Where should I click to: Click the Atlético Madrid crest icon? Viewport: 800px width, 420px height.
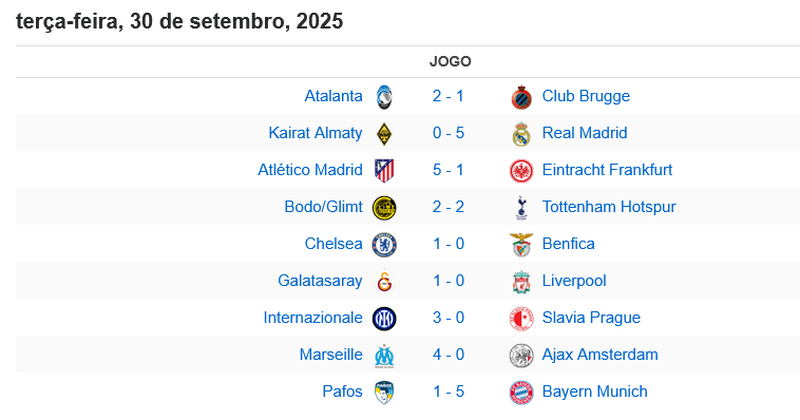[x=384, y=170]
